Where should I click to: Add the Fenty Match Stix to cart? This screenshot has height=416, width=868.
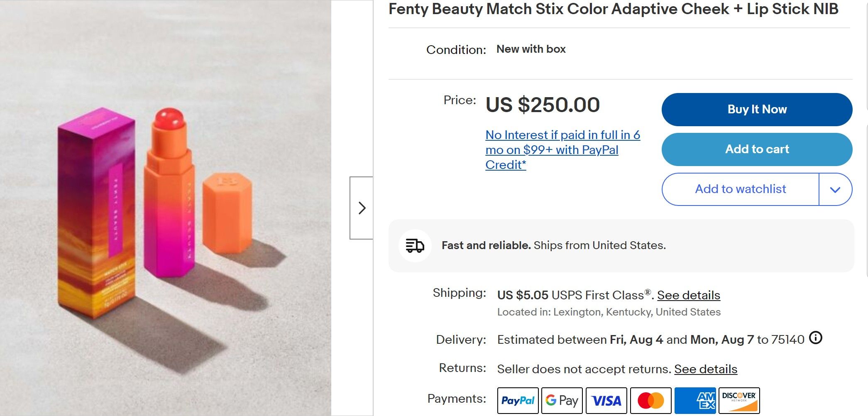click(757, 149)
